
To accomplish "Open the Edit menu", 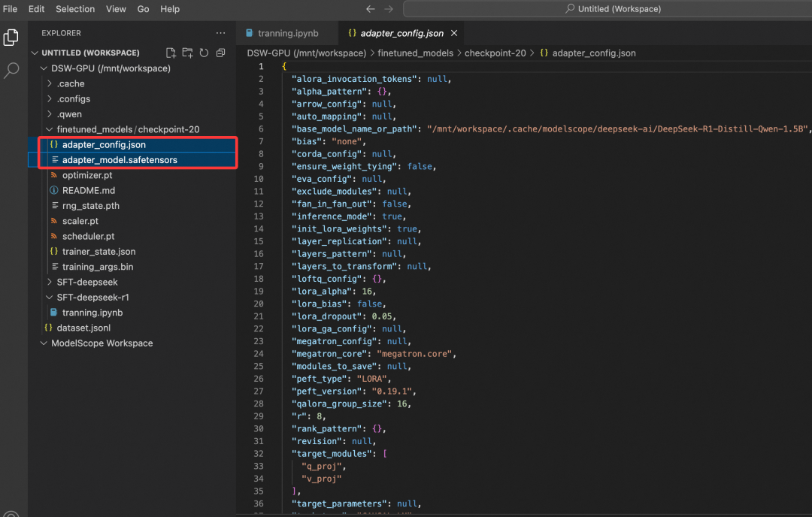I will (x=36, y=9).
